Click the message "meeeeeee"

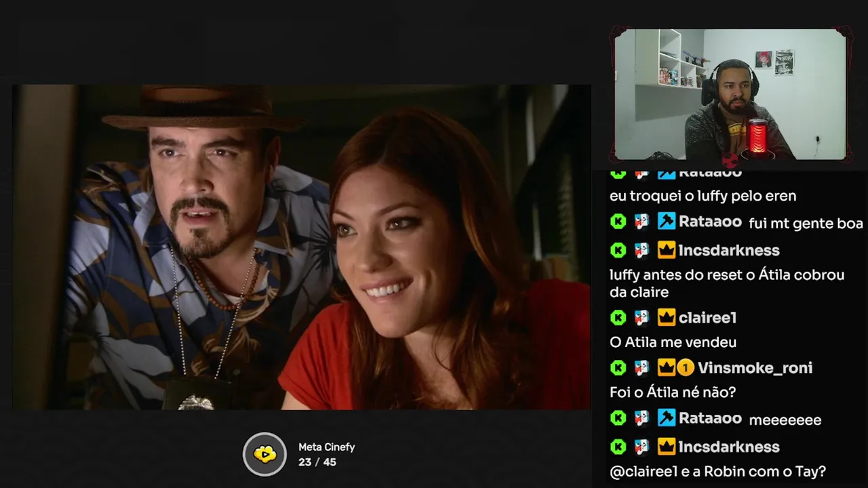click(785, 420)
